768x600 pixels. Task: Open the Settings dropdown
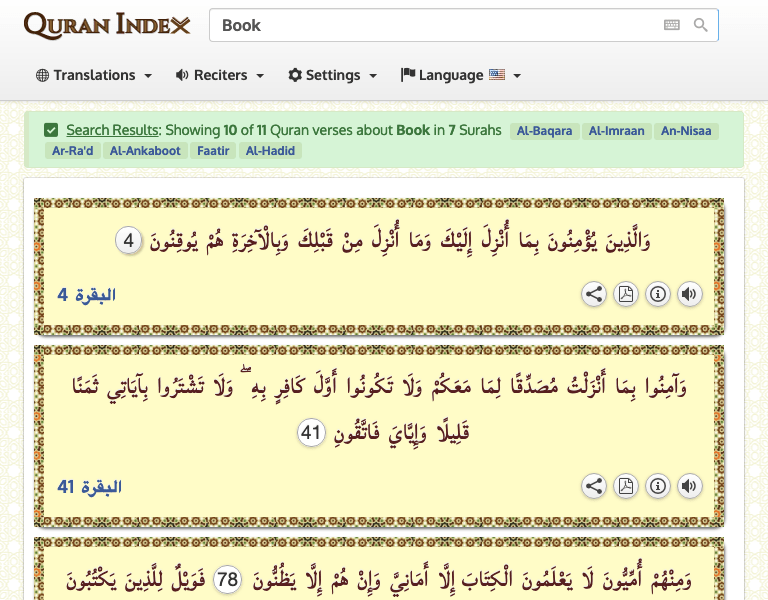click(332, 75)
